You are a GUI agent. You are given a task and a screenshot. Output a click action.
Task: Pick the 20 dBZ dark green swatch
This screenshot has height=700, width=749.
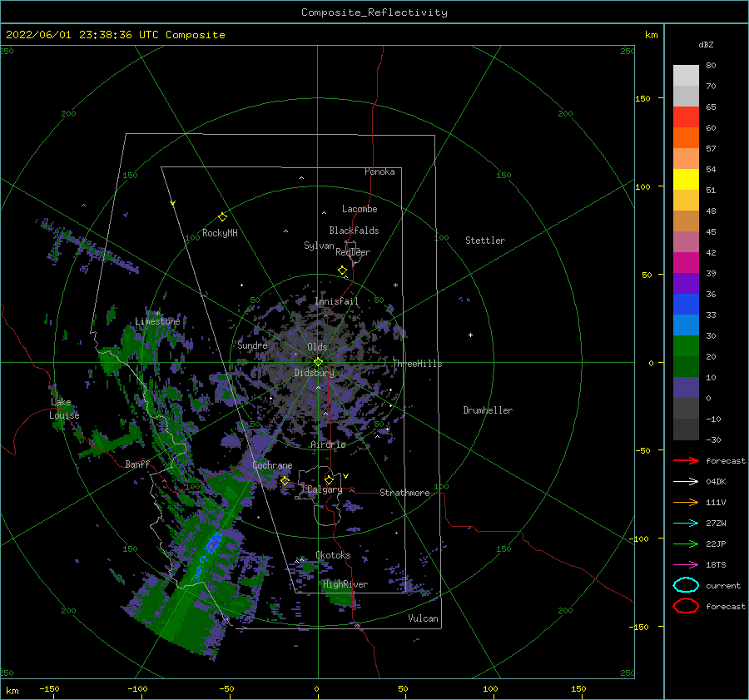click(686, 366)
